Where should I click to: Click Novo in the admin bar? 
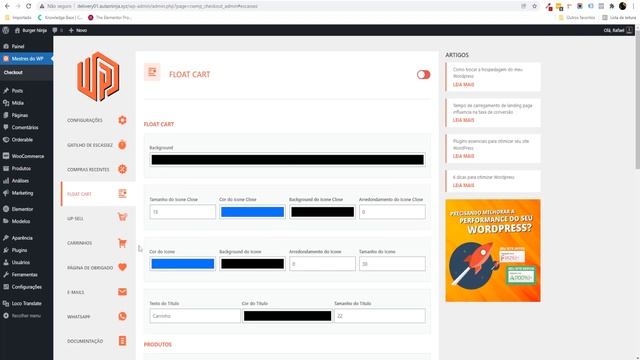click(78, 30)
